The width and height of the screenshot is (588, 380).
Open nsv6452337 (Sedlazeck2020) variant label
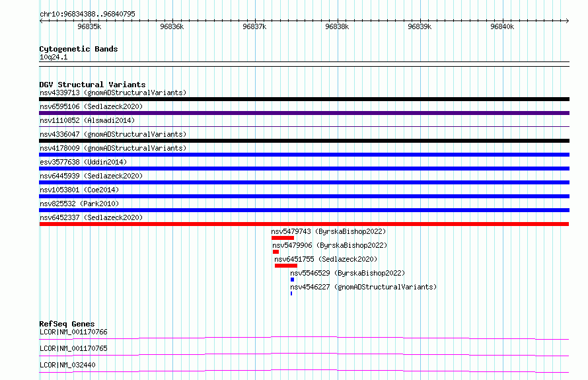tap(91, 217)
